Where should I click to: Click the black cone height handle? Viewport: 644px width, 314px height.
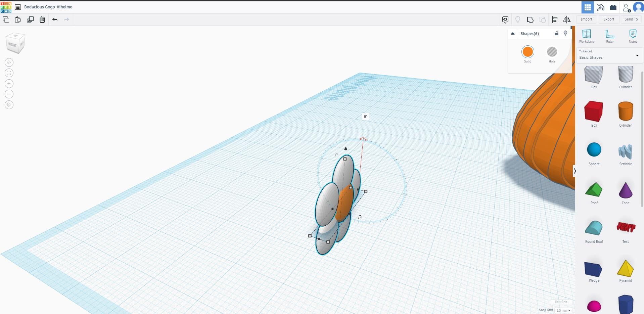pos(346,148)
